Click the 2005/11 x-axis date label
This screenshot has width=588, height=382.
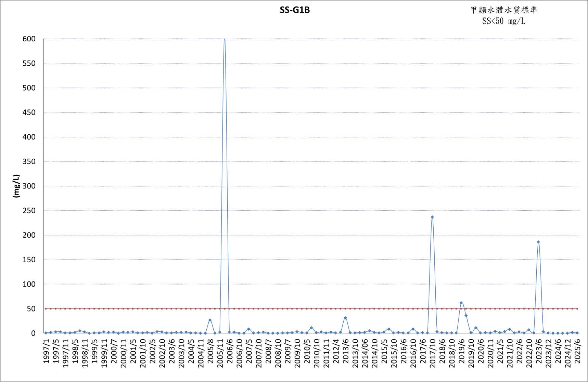click(x=220, y=354)
